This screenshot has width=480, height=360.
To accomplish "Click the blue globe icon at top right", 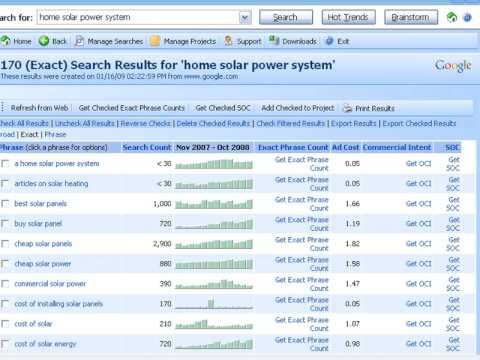I will 467,17.
